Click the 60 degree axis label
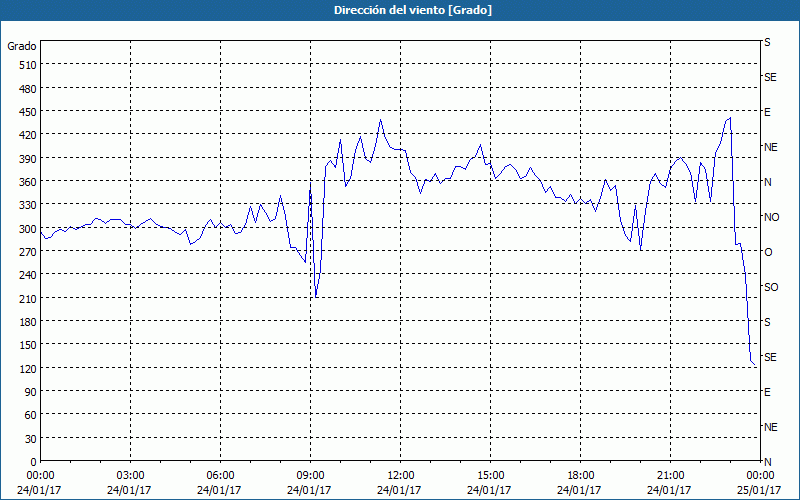The width and height of the screenshot is (800, 500). (x=31, y=415)
